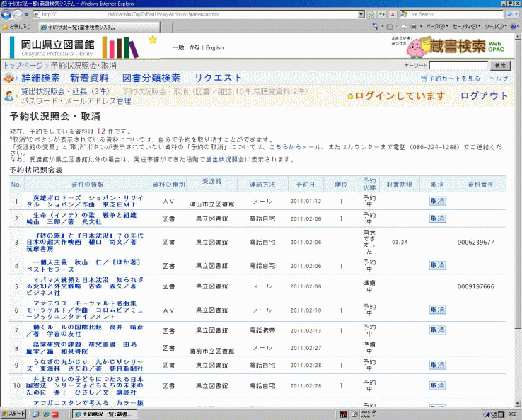Viewport: 522px width, 420px height.
Task: Click the キーワード search input field
Action: tap(459, 66)
